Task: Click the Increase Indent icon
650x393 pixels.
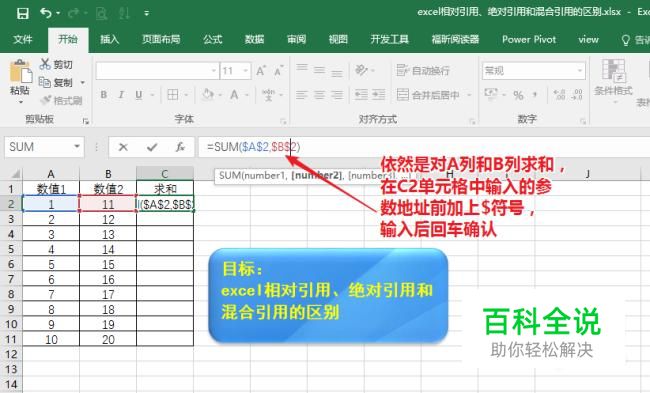Action: pos(378,95)
